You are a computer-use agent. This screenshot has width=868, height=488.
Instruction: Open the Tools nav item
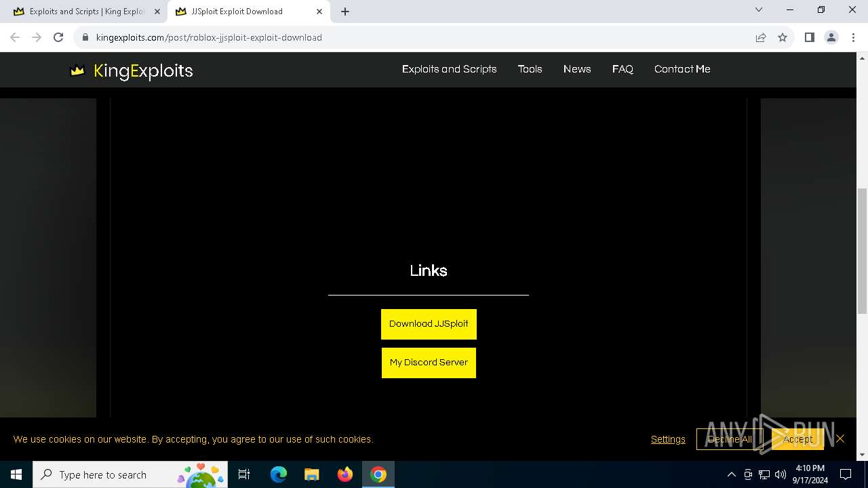click(x=530, y=69)
